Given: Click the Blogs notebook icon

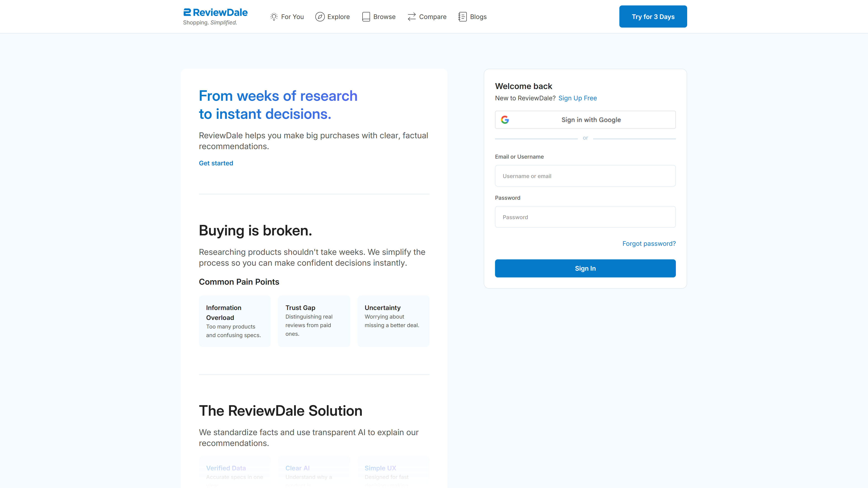Looking at the screenshot, I should point(462,16).
